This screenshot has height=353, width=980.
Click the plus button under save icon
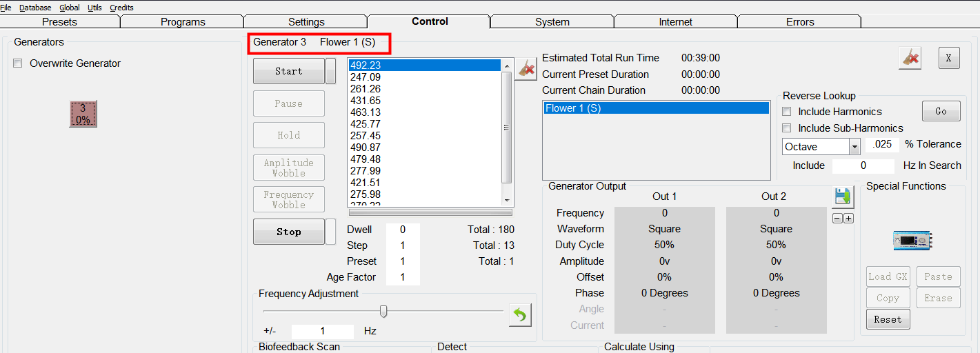tap(848, 219)
